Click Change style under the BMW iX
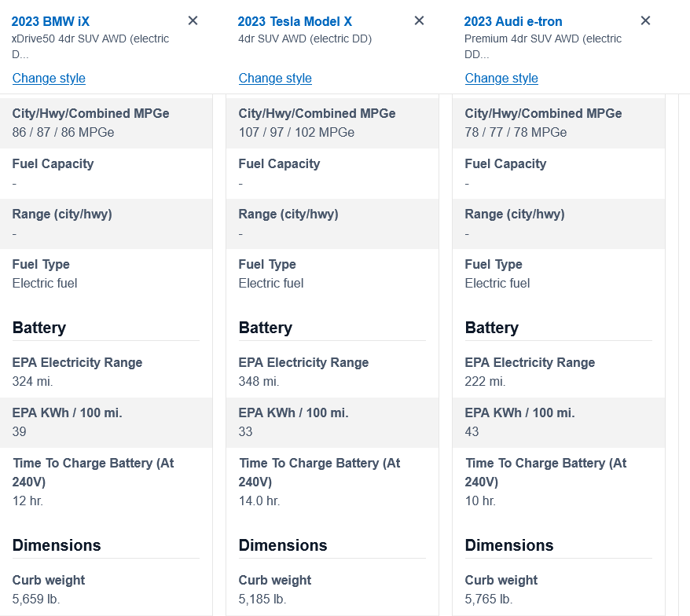 click(x=49, y=79)
